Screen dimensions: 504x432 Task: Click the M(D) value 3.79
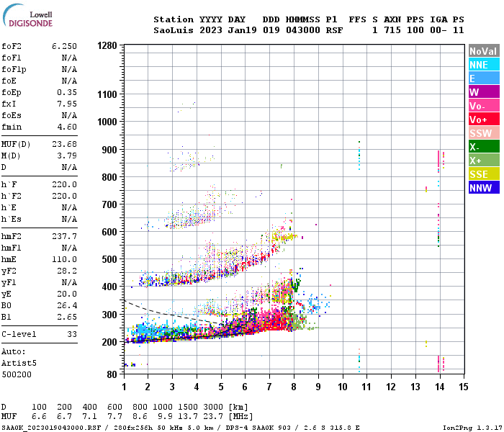click(67, 156)
